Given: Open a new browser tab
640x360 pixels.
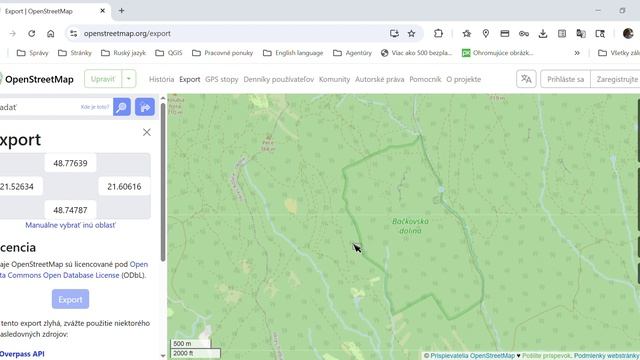Looking at the screenshot, I should pos(121,11).
